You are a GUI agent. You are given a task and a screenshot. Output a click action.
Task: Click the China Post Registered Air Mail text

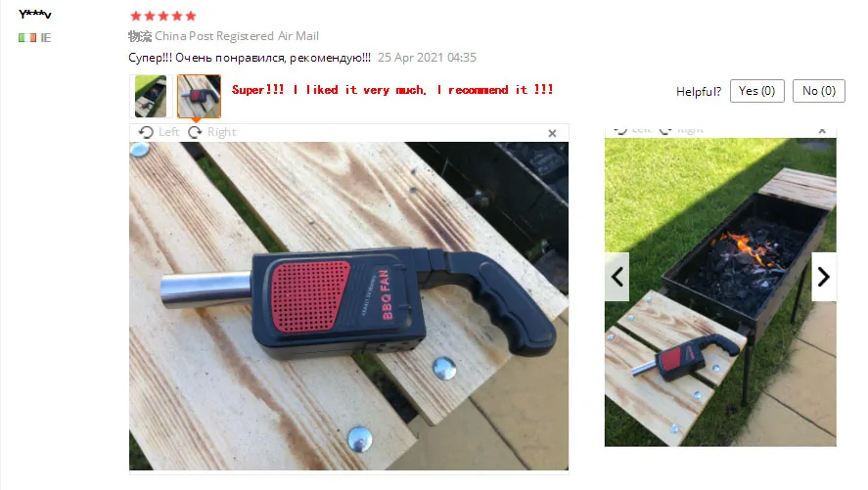pyautogui.click(x=237, y=36)
